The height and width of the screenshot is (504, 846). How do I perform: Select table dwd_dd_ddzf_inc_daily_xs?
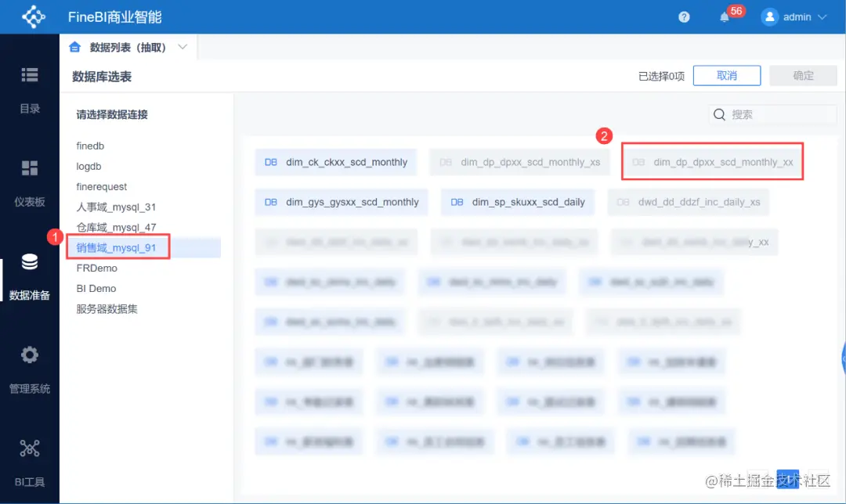coord(688,202)
